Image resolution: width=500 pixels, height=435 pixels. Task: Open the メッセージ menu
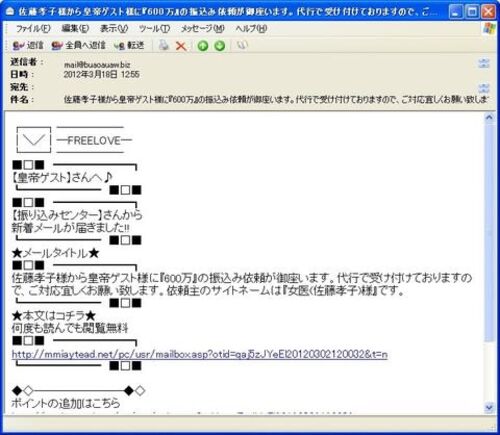(x=203, y=29)
